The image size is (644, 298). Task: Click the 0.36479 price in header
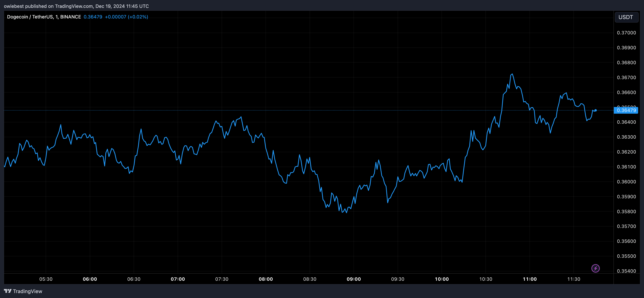pyautogui.click(x=93, y=17)
